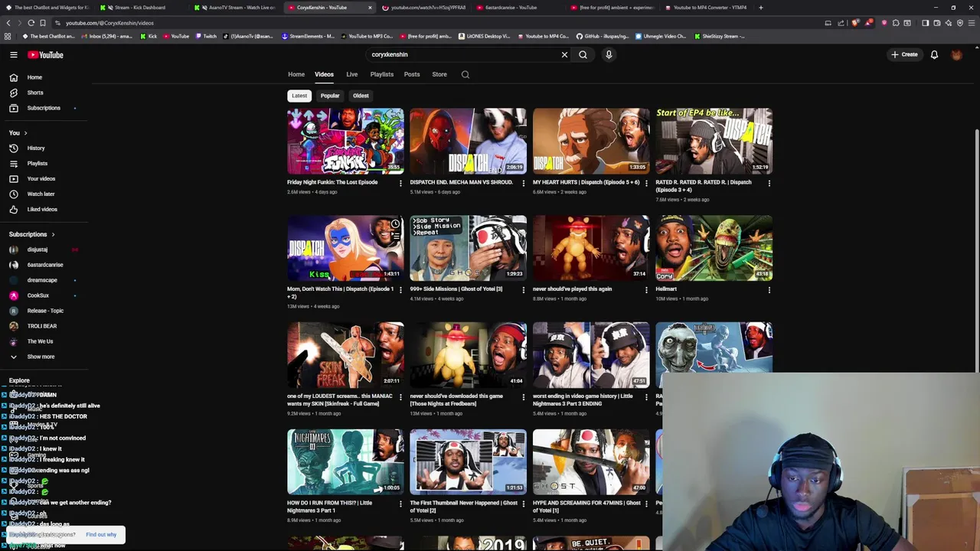Go back in browser history
This screenshot has width=980, height=551.
coord(8,23)
